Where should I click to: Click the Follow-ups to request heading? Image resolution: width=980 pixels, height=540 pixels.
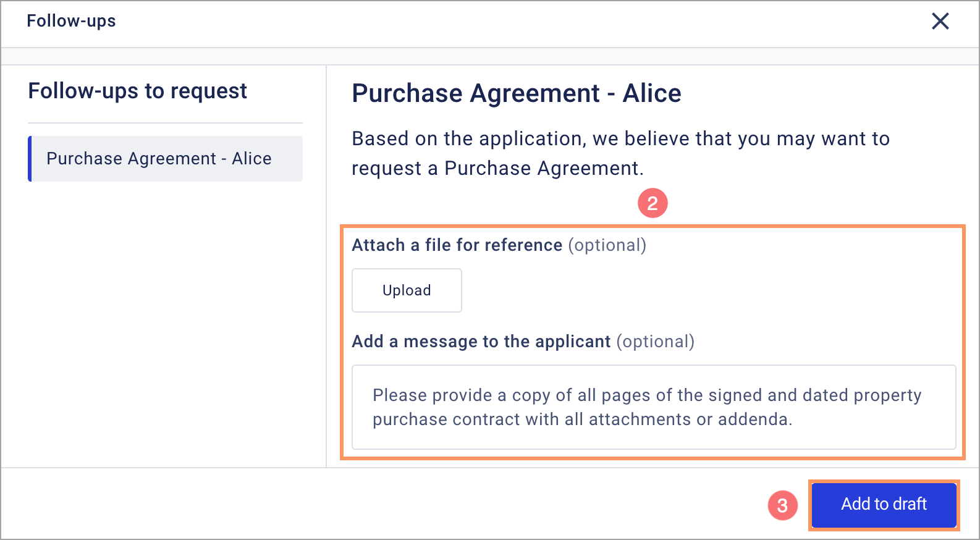click(x=137, y=91)
